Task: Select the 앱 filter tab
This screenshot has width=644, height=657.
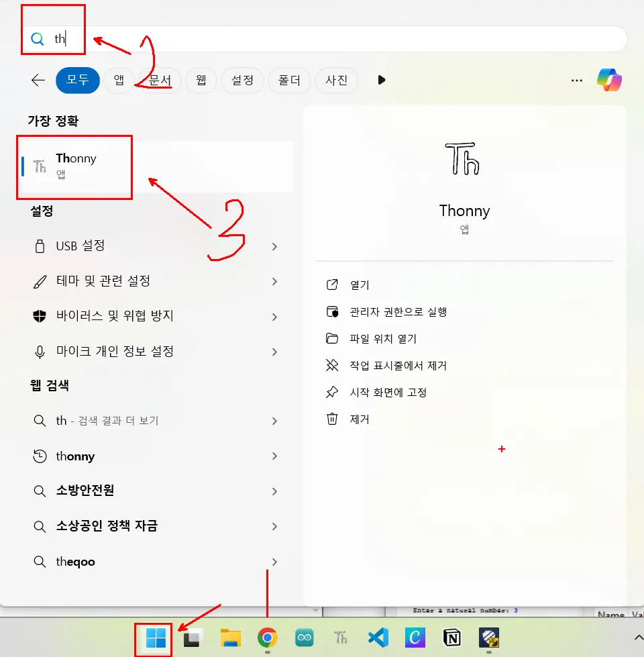Action: [119, 80]
